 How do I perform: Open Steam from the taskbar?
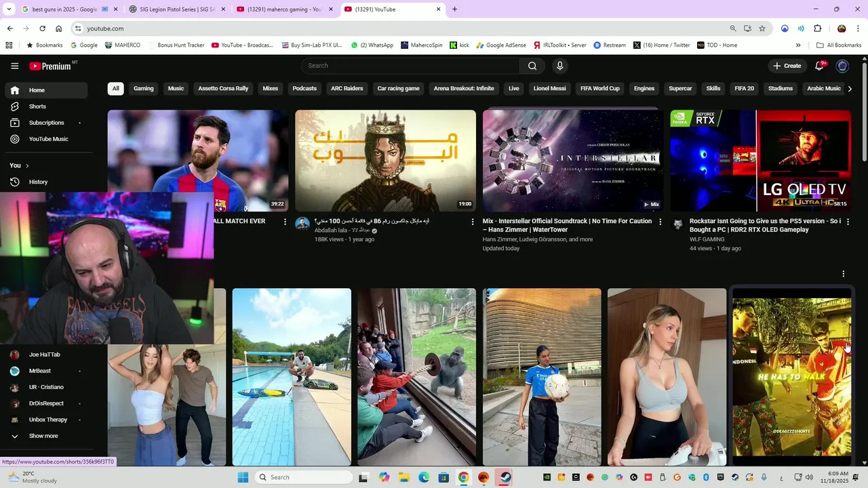click(x=505, y=477)
